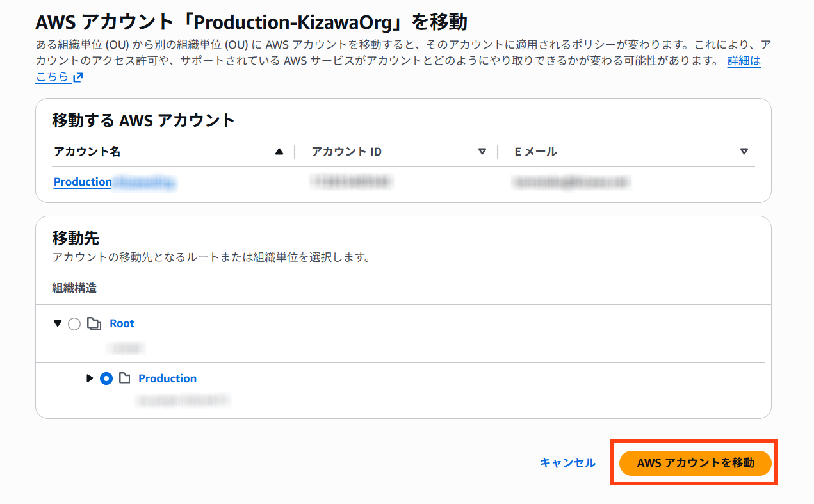
Task: Click the AWS アカウントを移動 button
Action: point(695,463)
